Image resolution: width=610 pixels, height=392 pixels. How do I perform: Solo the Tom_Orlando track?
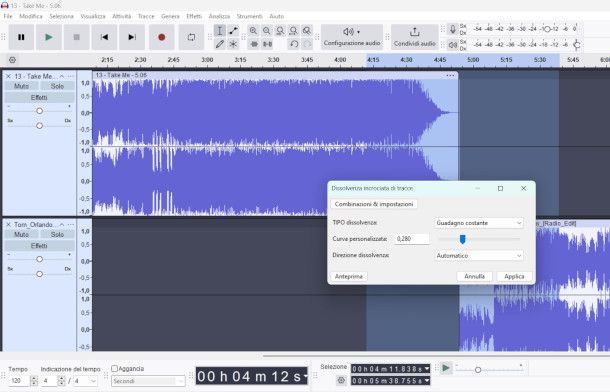57,234
